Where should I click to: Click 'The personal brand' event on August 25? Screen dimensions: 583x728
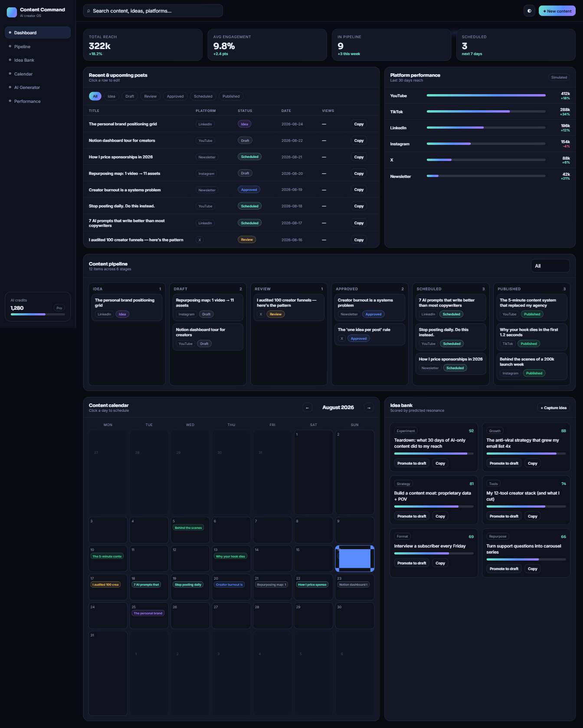pos(148,613)
